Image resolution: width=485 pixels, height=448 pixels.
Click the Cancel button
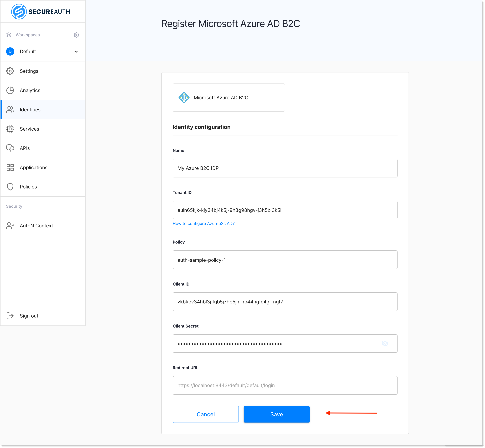(x=206, y=415)
